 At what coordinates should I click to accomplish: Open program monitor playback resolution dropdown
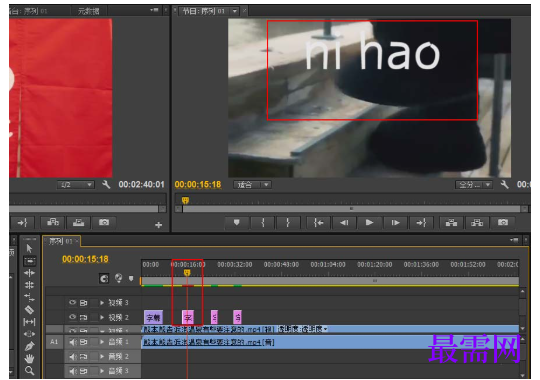(474, 185)
